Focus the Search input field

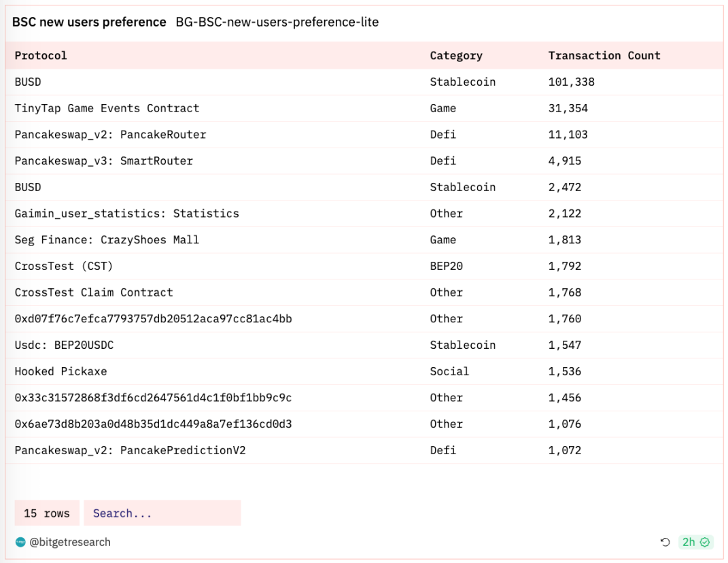[162, 513]
